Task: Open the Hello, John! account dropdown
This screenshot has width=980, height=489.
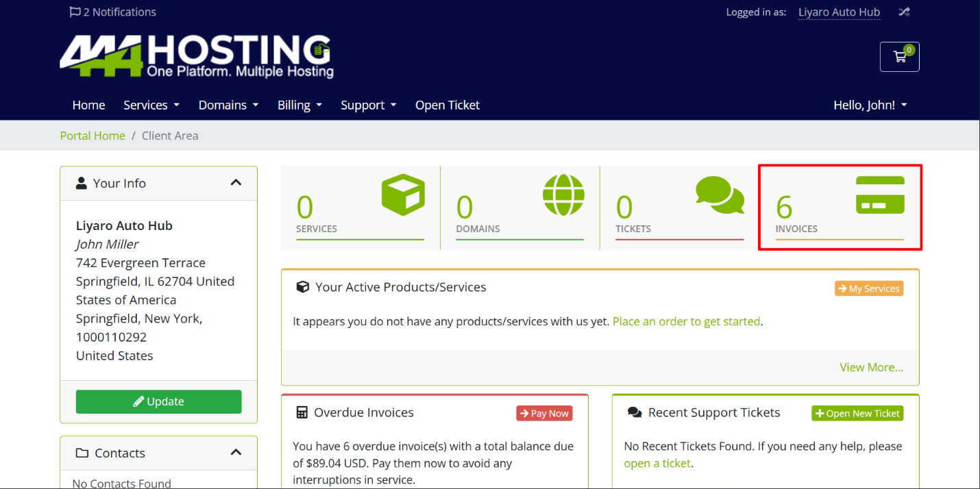Action: 870,105
